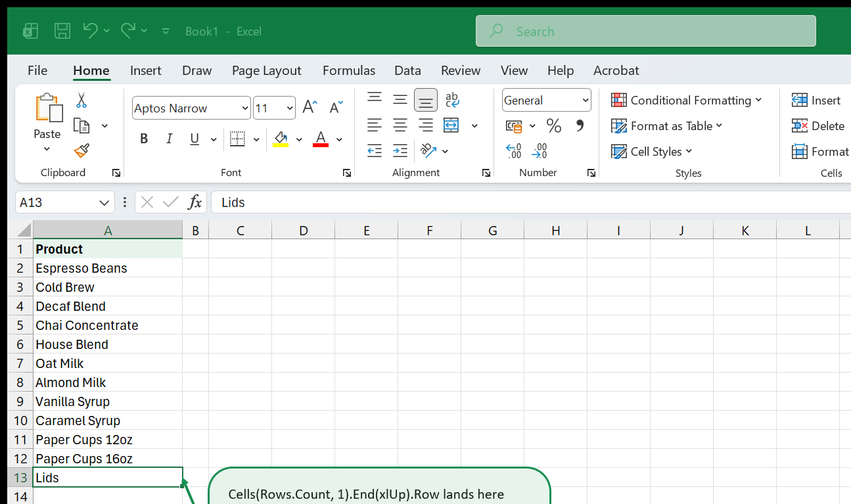Click the Name Box showing A13
Image resolution: width=851 pixels, height=504 pixels.
click(x=64, y=202)
